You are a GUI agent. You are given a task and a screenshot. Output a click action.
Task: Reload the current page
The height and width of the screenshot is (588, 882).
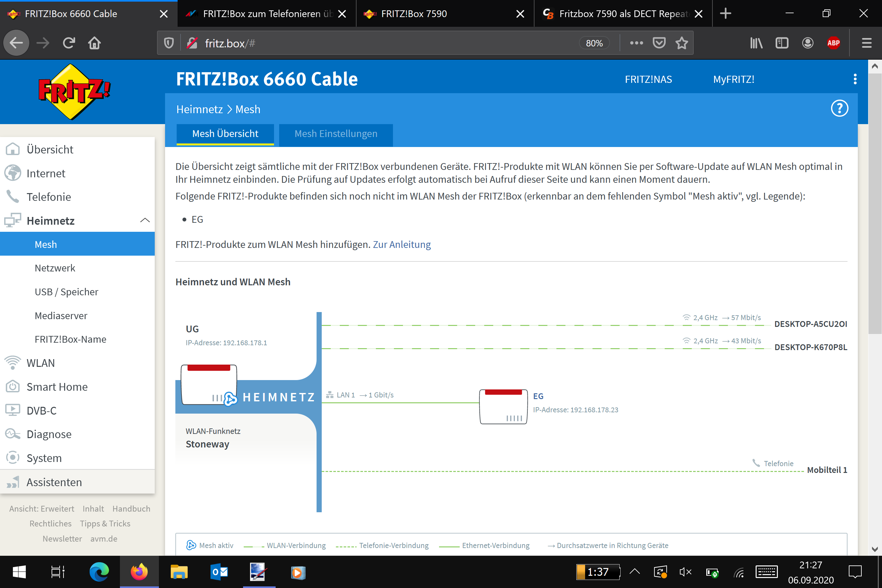click(x=69, y=43)
